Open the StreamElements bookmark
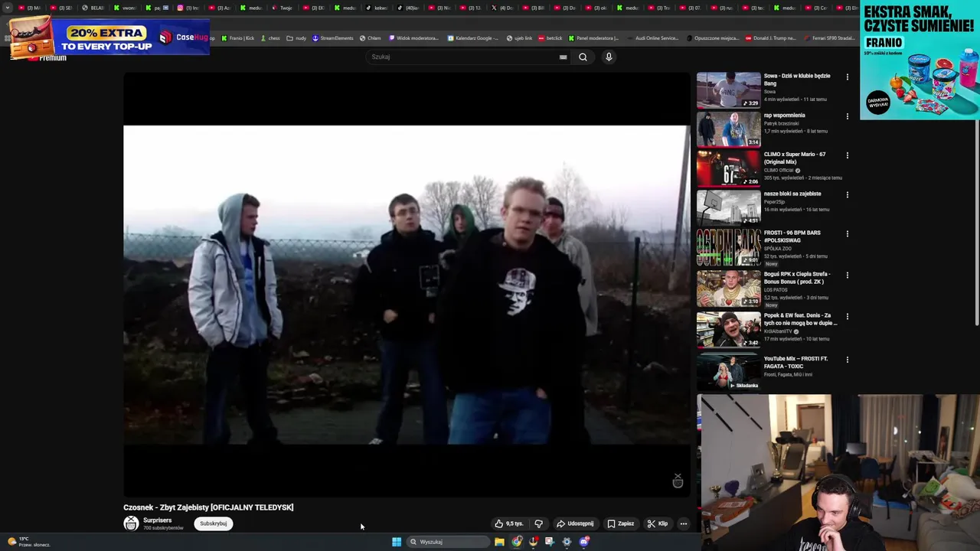 [333, 38]
